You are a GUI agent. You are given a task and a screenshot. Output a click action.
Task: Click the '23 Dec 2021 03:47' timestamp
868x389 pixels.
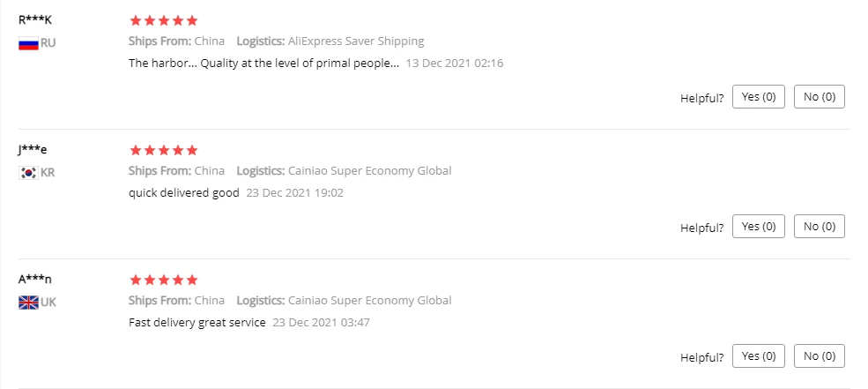point(321,323)
